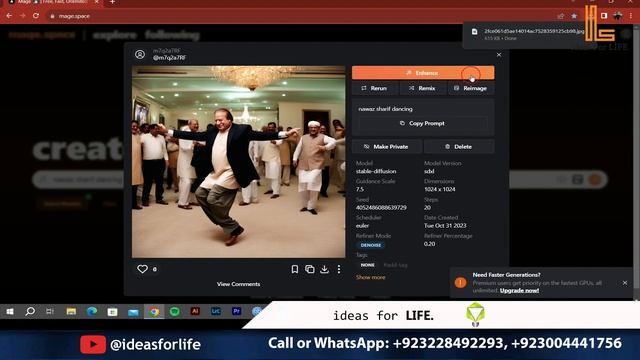Open Microsoft Edge from taskbar
The width and height of the screenshot is (640, 360).
coord(92,312)
